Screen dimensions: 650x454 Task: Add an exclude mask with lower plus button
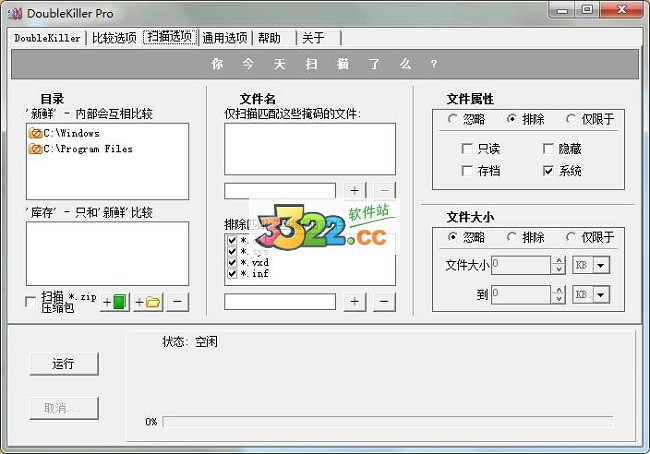coord(355,301)
